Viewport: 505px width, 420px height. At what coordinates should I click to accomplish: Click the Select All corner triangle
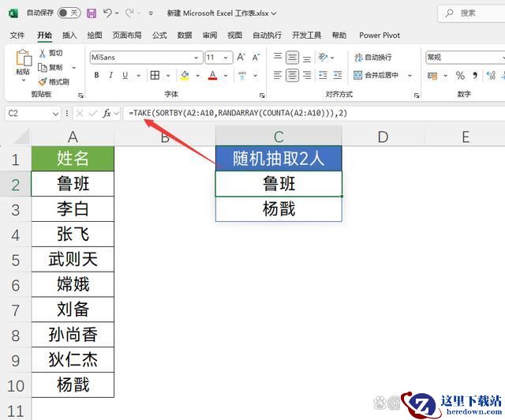point(22,137)
